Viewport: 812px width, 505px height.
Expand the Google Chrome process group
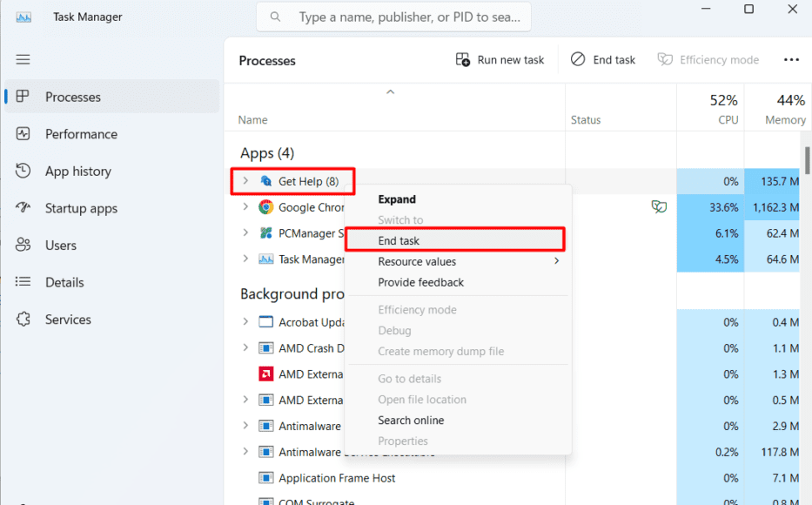click(x=245, y=206)
